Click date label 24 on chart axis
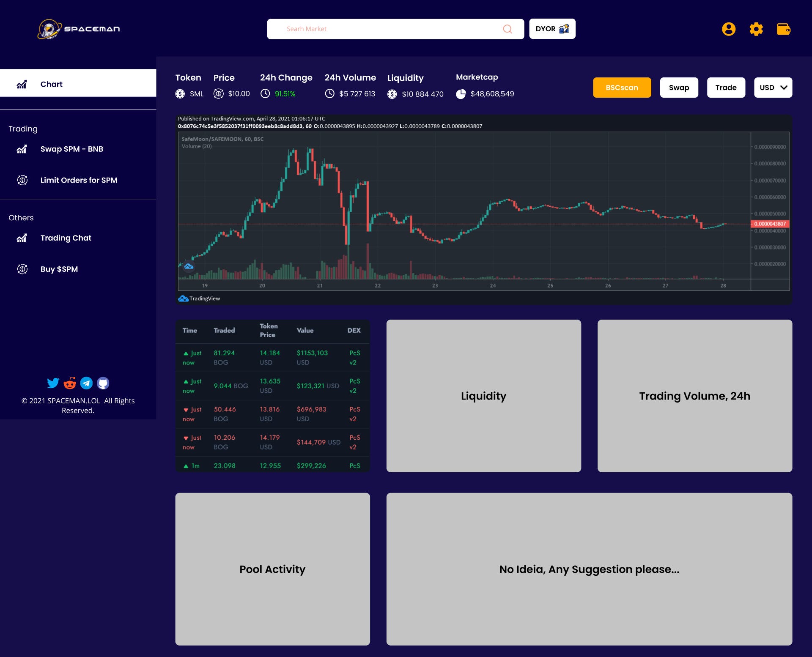 (x=493, y=286)
